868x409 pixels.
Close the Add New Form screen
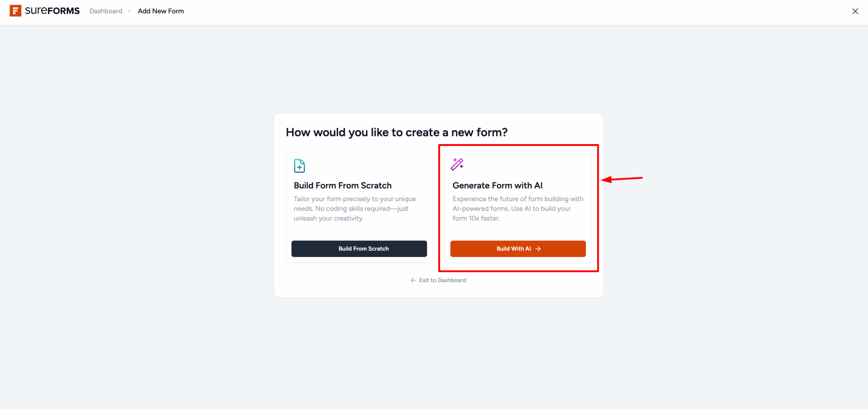click(855, 11)
